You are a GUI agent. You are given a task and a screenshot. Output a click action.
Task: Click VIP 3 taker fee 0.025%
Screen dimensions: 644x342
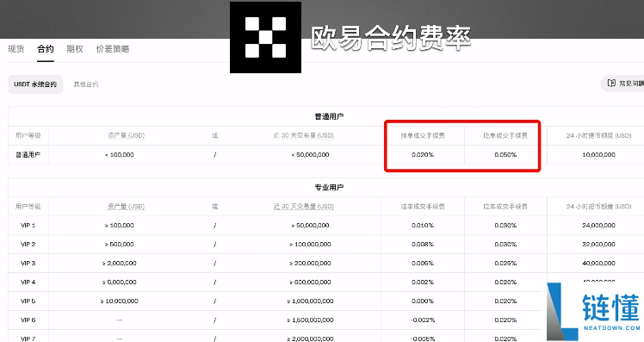tap(505, 264)
